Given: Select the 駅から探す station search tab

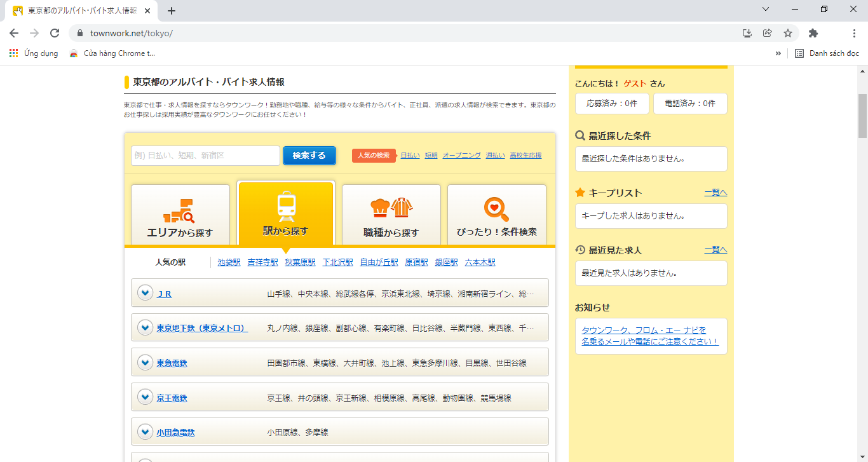Looking at the screenshot, I should (285, 214).
